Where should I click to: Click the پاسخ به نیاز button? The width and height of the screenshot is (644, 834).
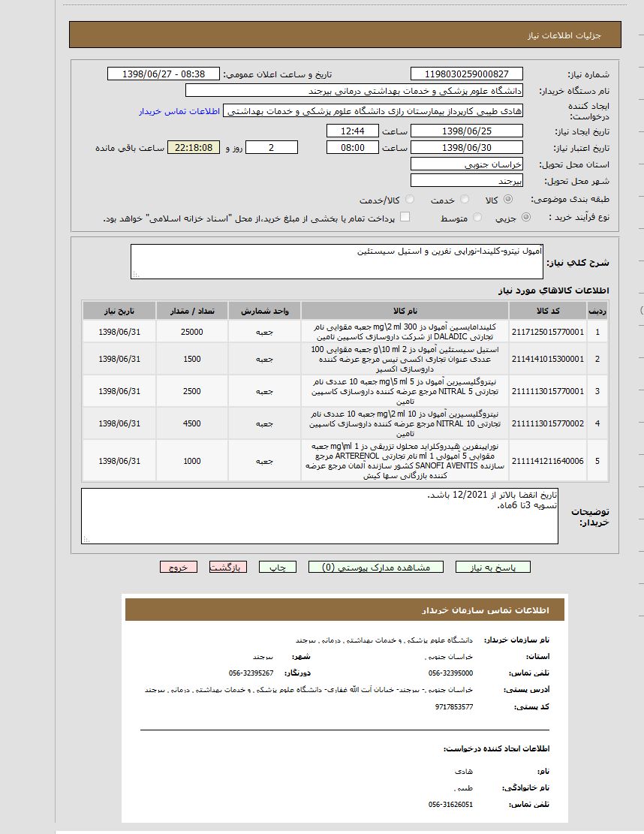pos(492,568)
